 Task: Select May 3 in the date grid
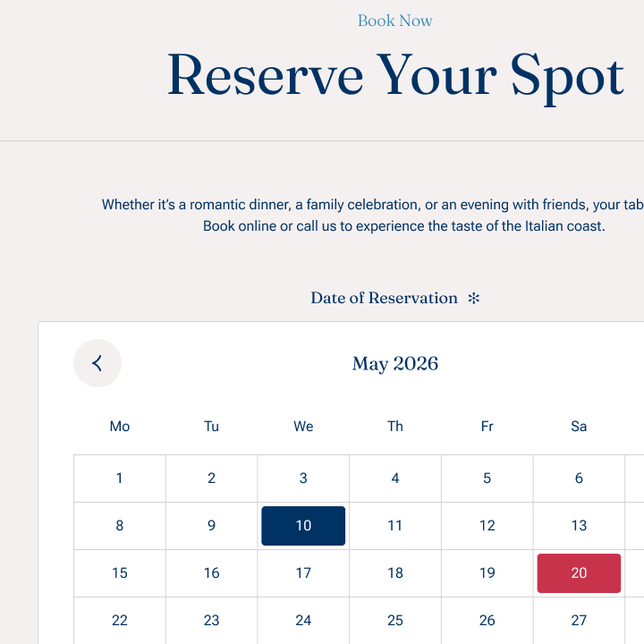click(303, 479)
